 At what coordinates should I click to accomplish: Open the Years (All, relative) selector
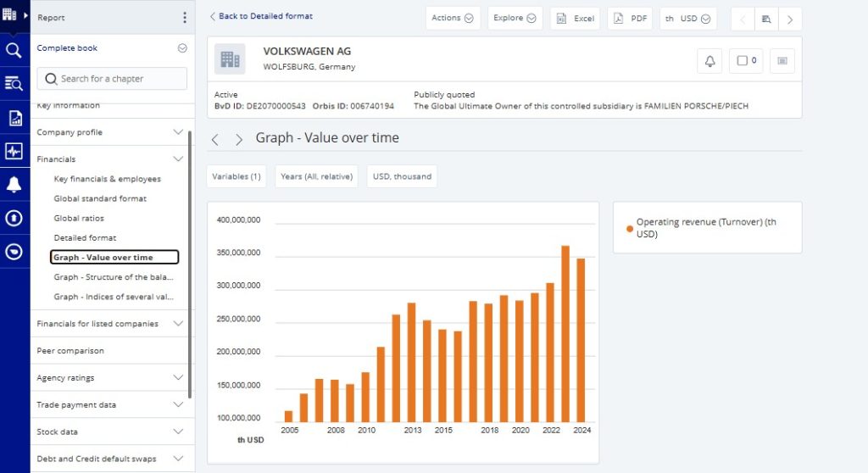317,176
